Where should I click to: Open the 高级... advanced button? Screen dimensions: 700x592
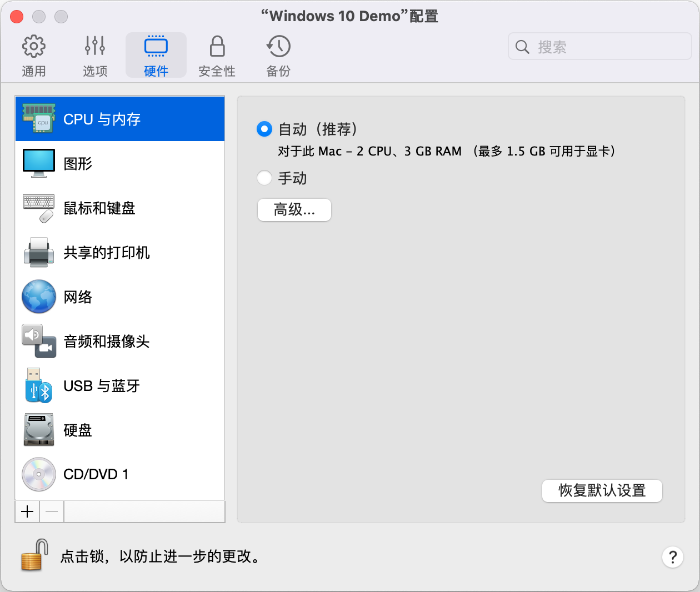[294, 210]
